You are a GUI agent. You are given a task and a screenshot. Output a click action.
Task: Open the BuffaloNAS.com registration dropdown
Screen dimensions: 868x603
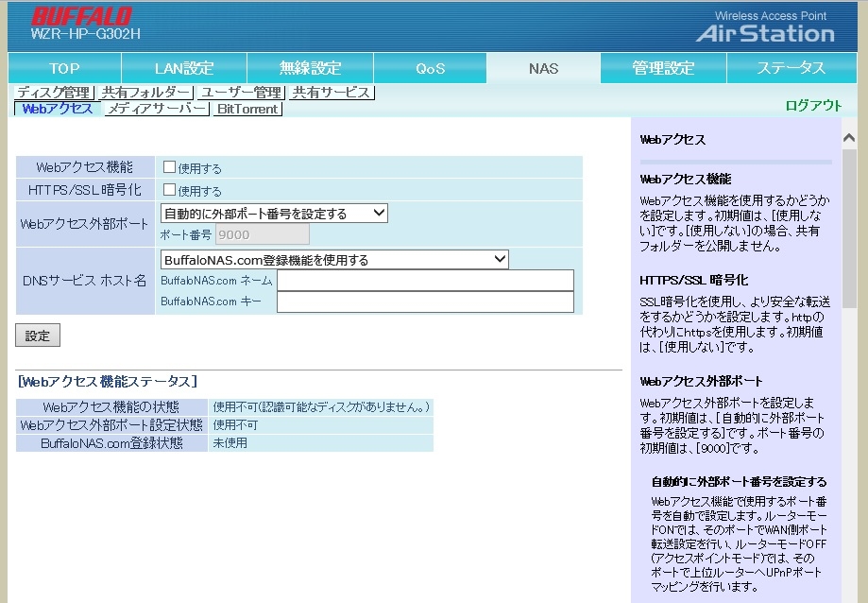click(x=334, y=260)
